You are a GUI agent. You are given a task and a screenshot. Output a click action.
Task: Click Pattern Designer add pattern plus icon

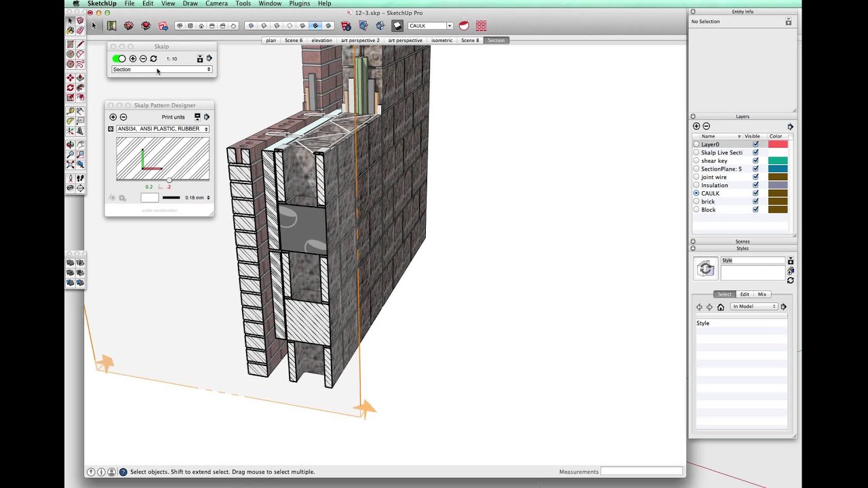[113, 117]
